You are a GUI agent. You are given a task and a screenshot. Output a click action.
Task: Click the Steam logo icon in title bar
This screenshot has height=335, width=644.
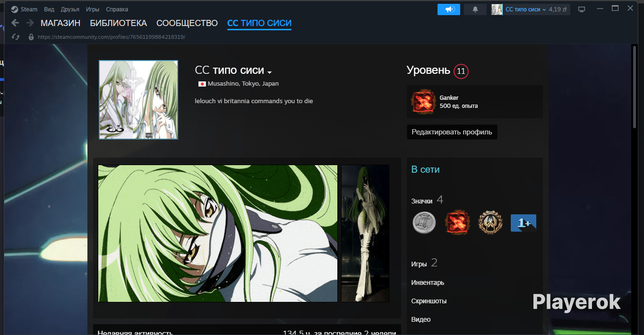(15, 9)
